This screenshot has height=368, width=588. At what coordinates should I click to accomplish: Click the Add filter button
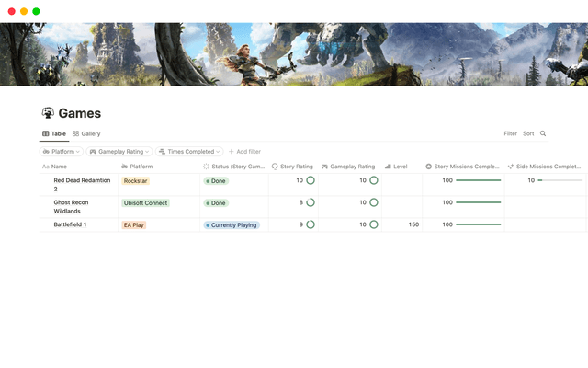point(244,151)
